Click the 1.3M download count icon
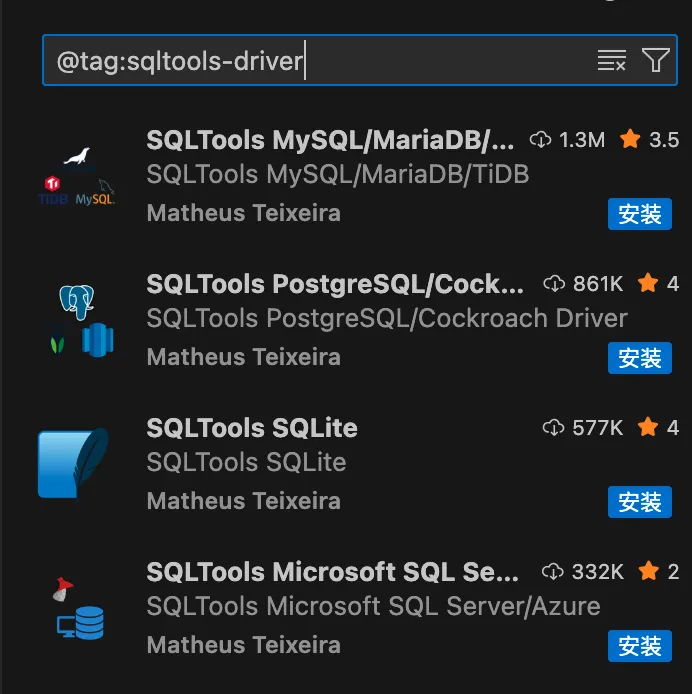Image resolution: width=692 pixels, height=694 pixels. [541, 140]
